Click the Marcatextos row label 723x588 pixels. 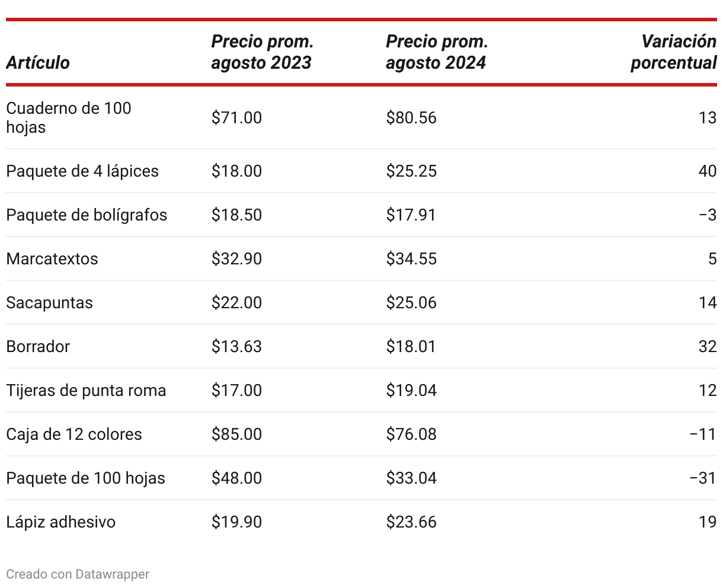(52, 258)
